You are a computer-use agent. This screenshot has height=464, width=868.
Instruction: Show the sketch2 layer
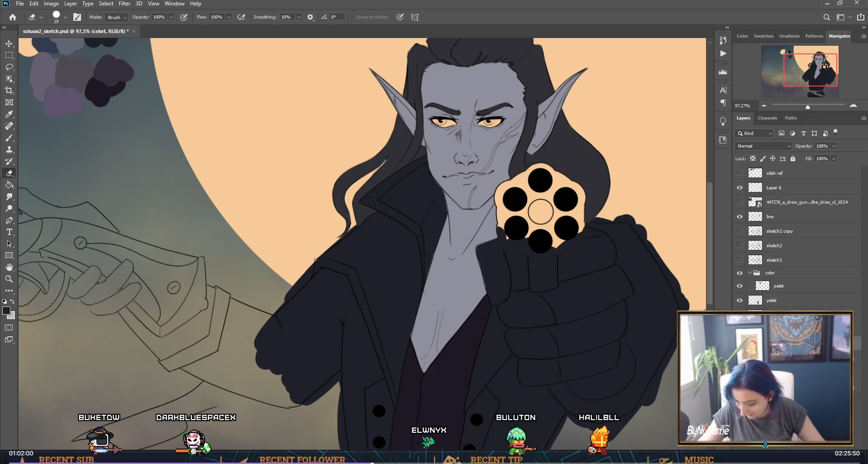pos(739,245)
